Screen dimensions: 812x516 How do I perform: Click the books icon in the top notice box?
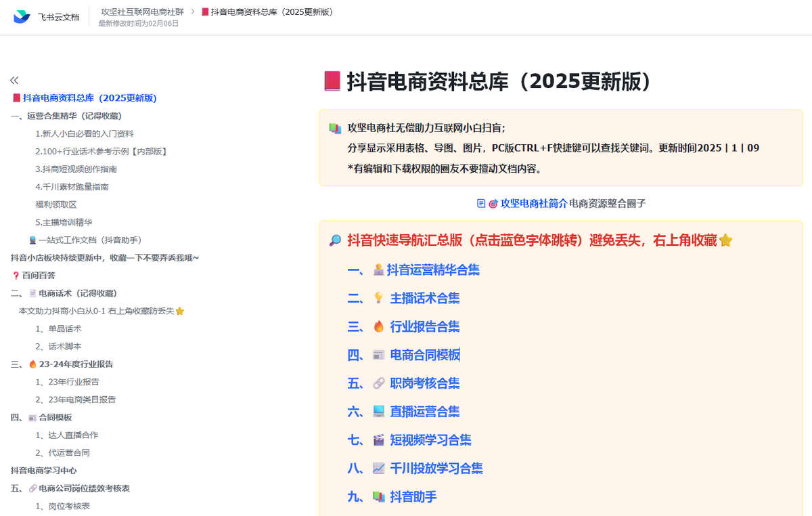coord(335,128)
